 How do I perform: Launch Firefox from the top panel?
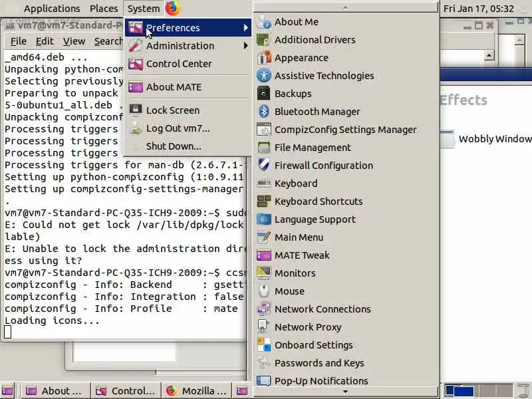tap(173, 8)
